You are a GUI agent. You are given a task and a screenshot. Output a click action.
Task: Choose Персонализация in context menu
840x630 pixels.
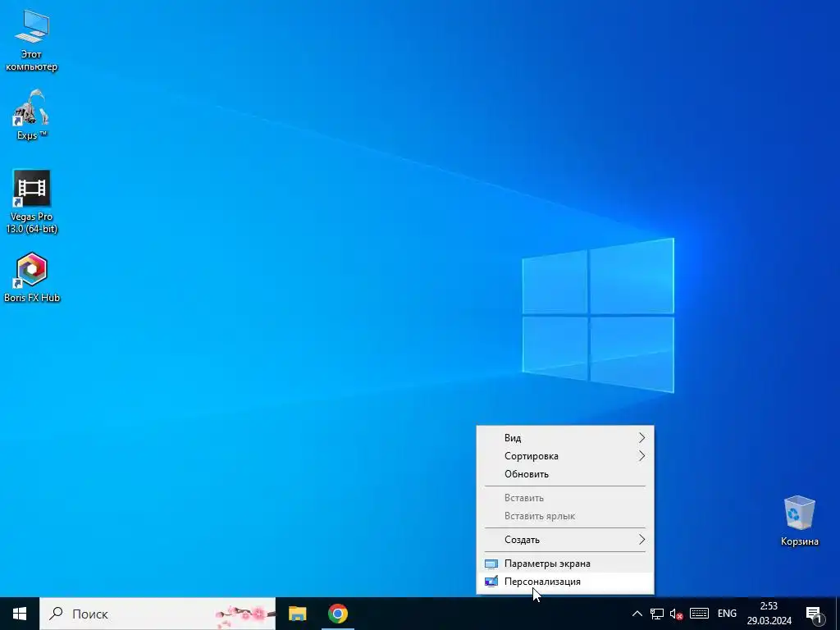tap(565, 582)
